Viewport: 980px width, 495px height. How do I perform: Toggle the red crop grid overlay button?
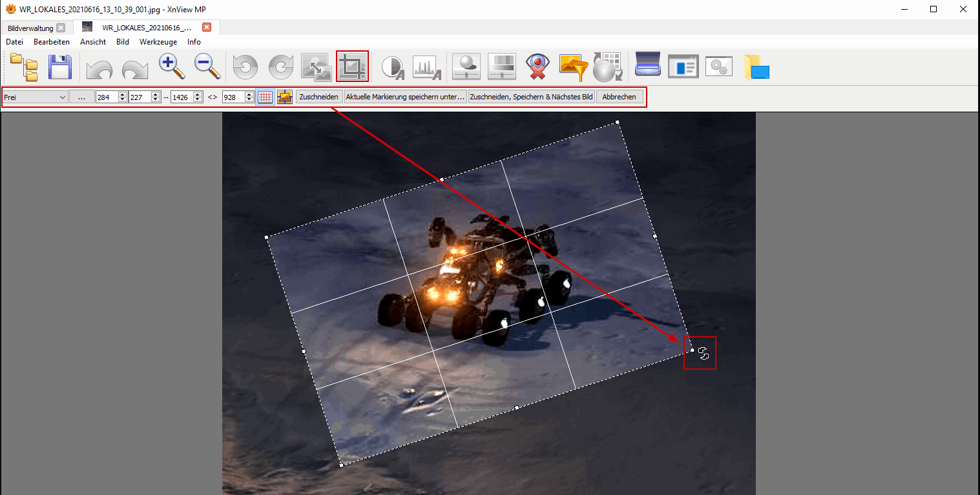click(x=265, y=97)
